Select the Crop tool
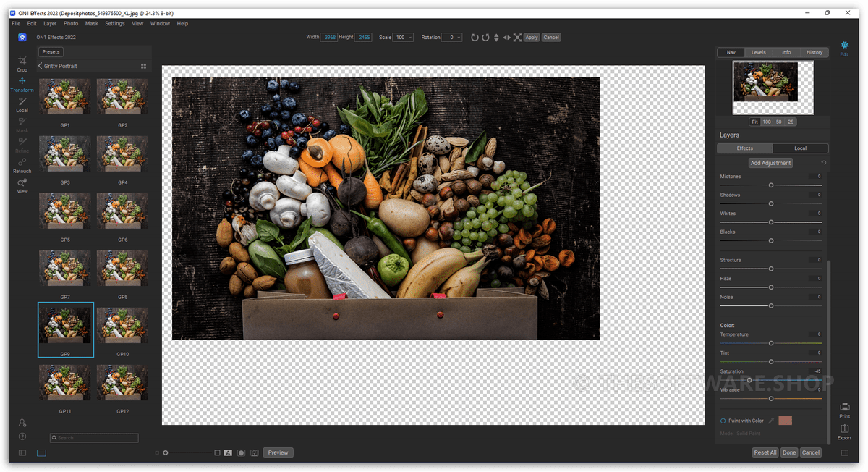The width and height of the screenshot is (868, 472). [22, 64]
